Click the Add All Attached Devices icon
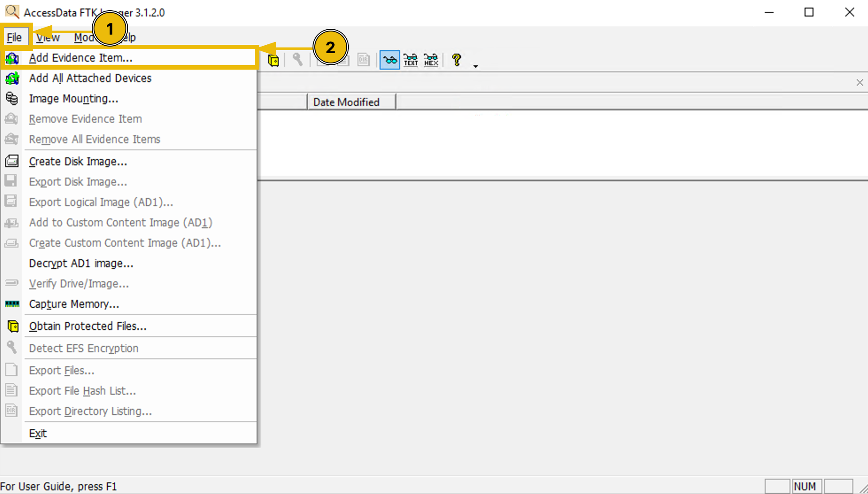The width and height of the screenshot is (868, 494). tap(12, 78)
